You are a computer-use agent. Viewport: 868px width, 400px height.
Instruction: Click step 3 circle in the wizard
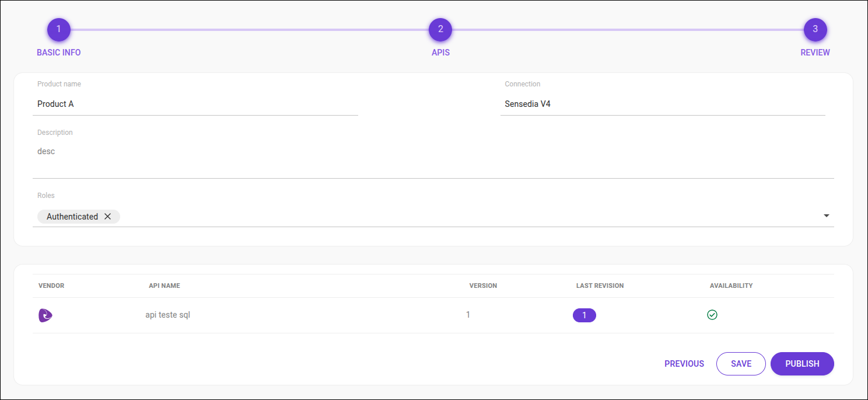coord(815,29)
